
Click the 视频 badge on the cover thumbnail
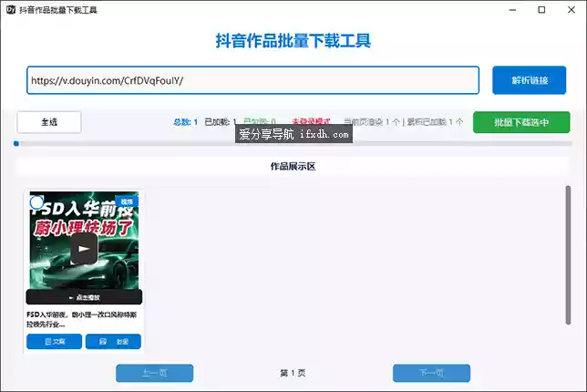click(127, 201)
